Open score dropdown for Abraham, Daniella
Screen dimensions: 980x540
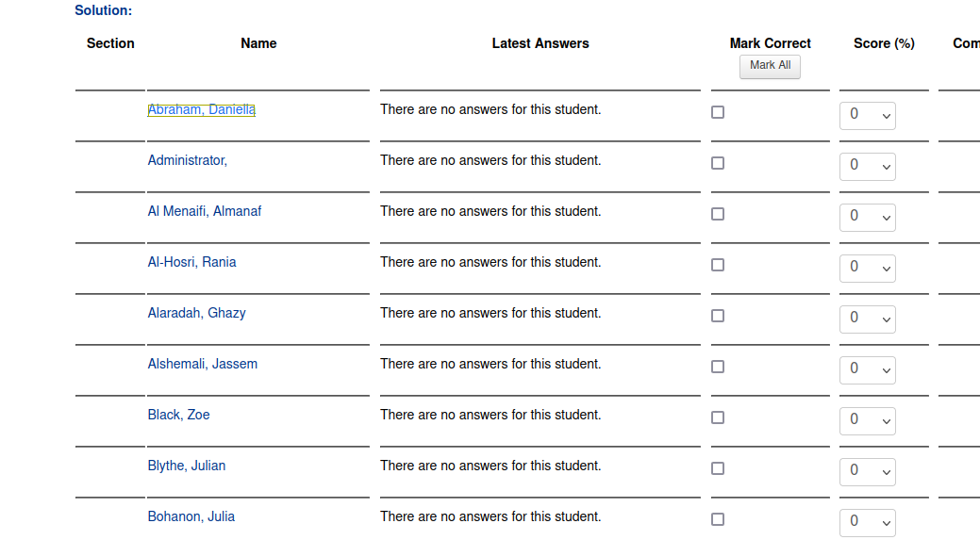(x=868, y=116)
